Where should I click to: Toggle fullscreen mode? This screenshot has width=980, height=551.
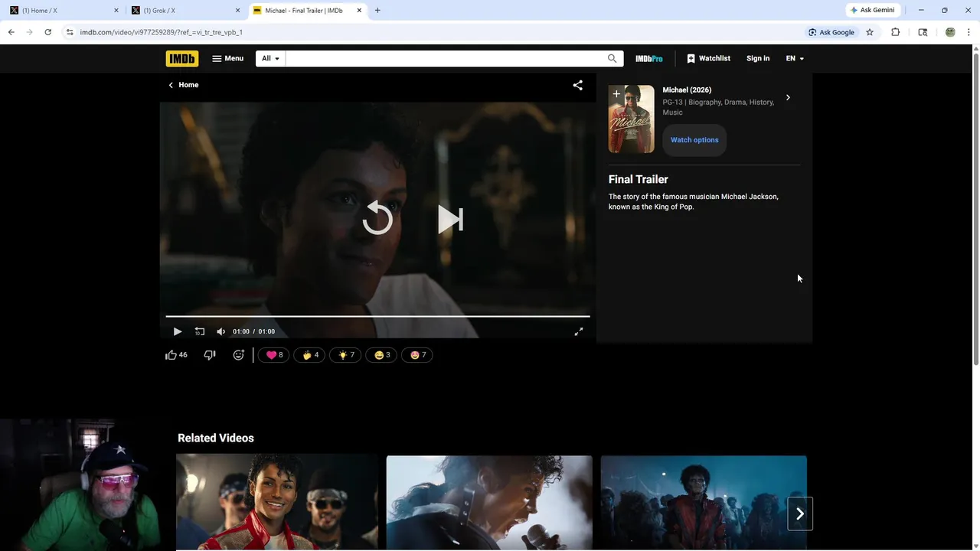(x=579, y=331)
